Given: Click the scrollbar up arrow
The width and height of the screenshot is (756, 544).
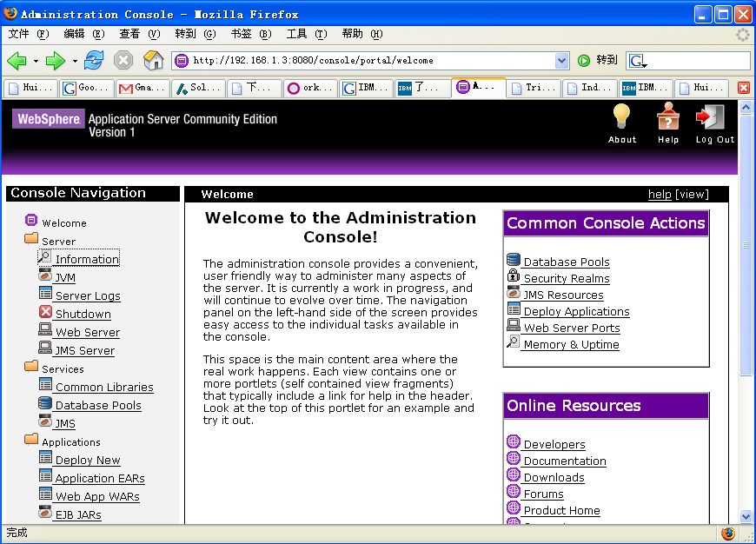Looking at the screenshot, I should pos(746,107).
